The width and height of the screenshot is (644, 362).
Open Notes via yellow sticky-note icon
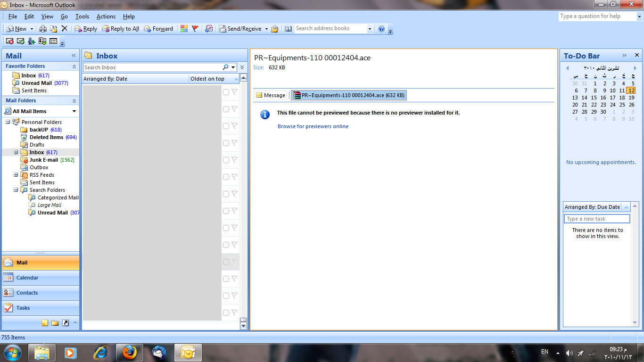tap(45, 323)
